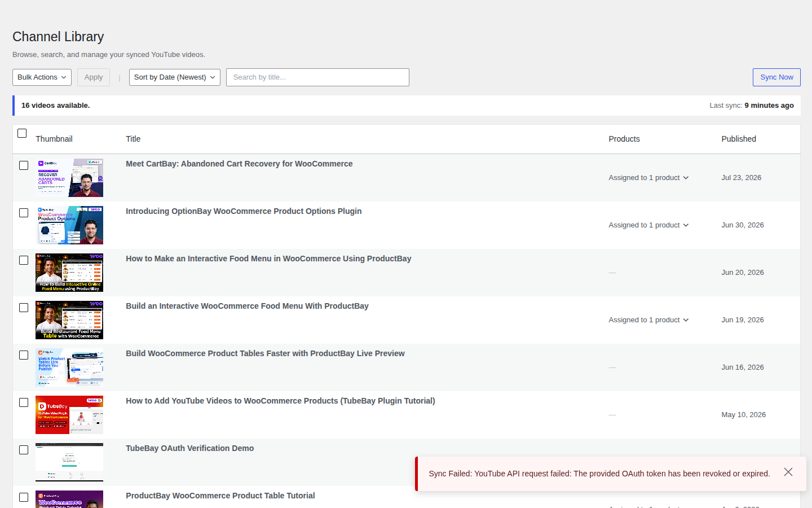Click the TubeBay OAuth Verification Demo thumbnail
Viewport: 812px width, 508px height.
click(69, 462)
